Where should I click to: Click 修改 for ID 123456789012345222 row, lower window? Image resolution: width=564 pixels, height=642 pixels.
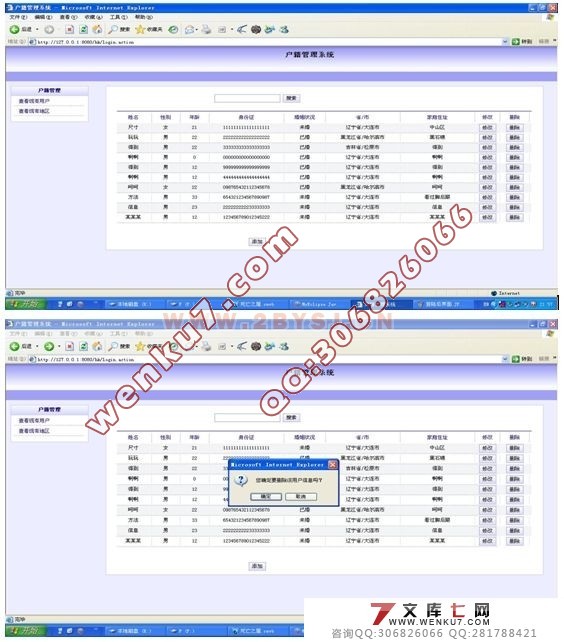487,541
